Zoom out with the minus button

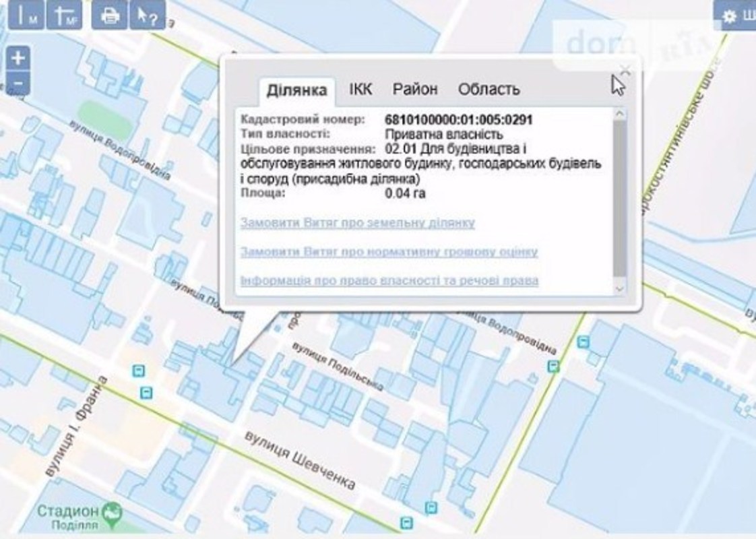pyautogui.click(x=18, y=84)
